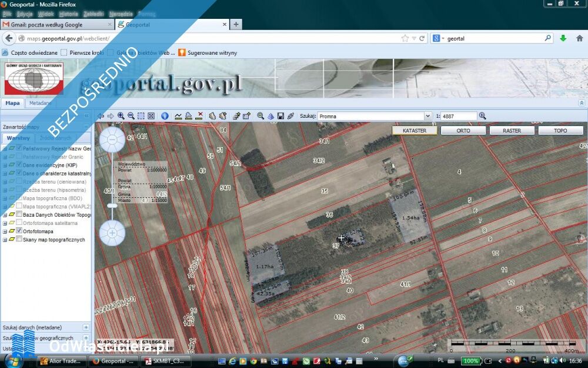Select the pan hand tool
This screenshot has height=368, width=588.
coord(212,116)
